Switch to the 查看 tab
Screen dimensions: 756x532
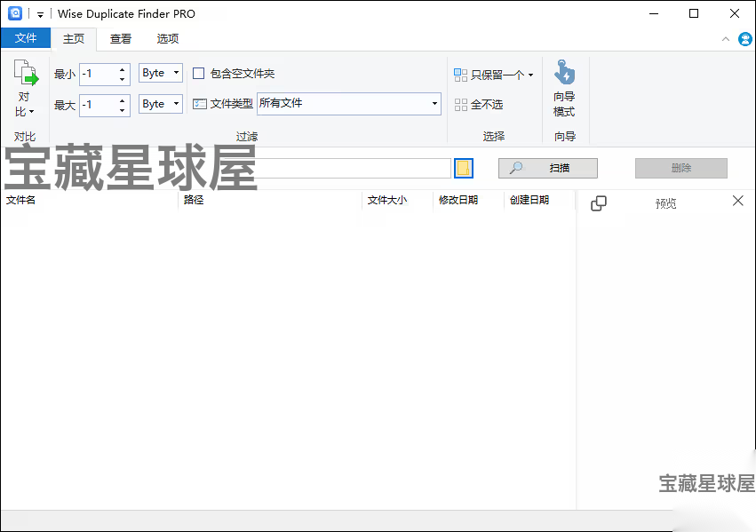tap(121, 39)
